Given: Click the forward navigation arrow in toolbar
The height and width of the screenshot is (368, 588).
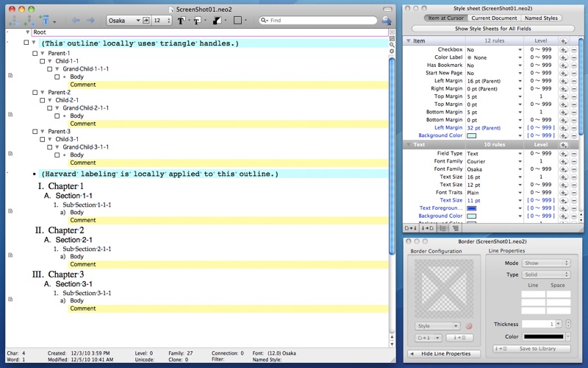Looking at the screenshot, I should pyautogui.click(x=90, y=21).
